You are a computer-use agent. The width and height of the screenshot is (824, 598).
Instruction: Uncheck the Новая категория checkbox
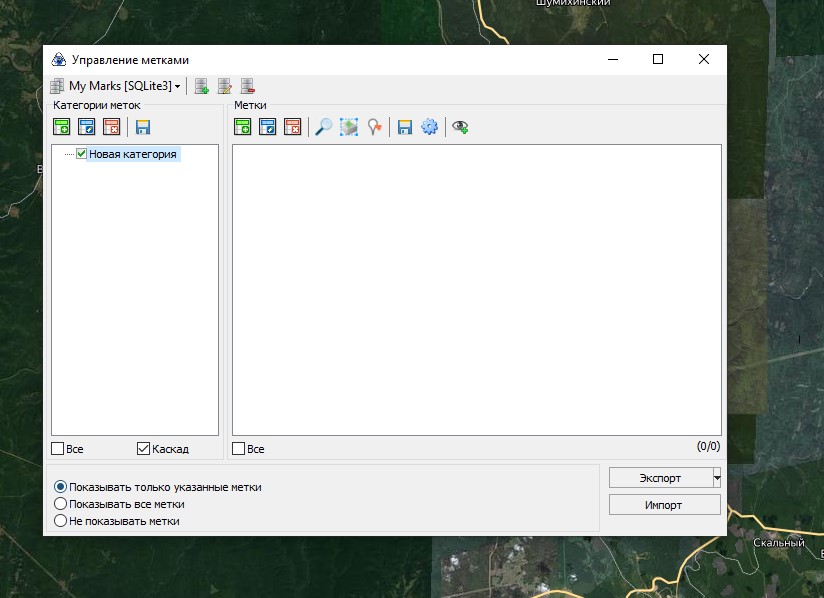[x=82, y=154]
